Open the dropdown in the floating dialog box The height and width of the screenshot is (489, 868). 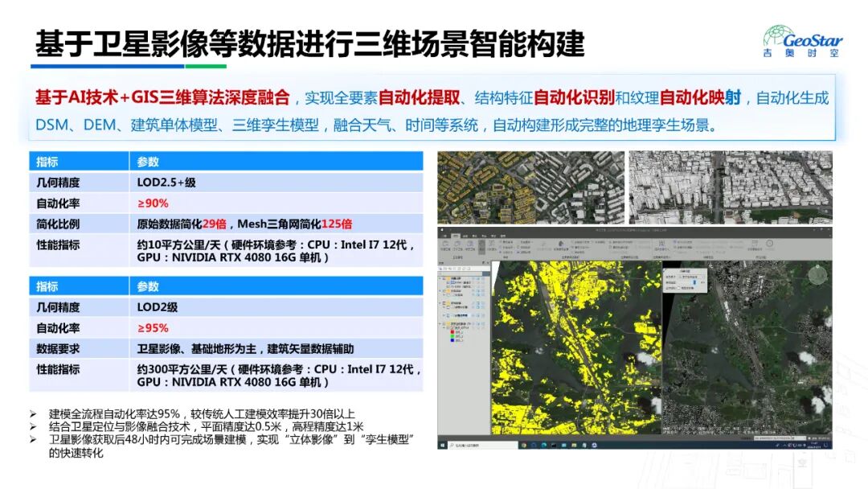pyautogui.click(x=691, y=277)
